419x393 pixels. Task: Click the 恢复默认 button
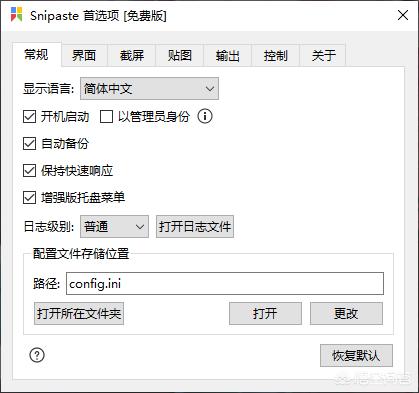click(x=356, y=356)
